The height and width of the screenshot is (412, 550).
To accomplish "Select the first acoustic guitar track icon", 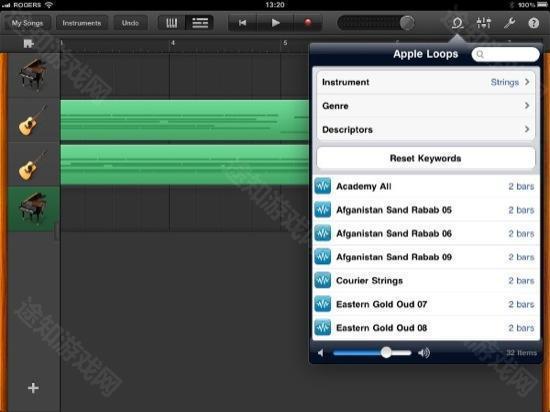I will (32, 120).
